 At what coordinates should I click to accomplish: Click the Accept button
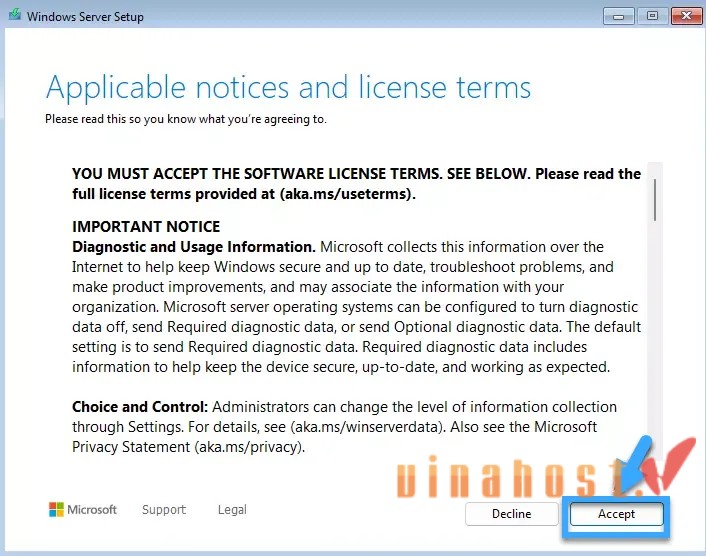[616, 514]
